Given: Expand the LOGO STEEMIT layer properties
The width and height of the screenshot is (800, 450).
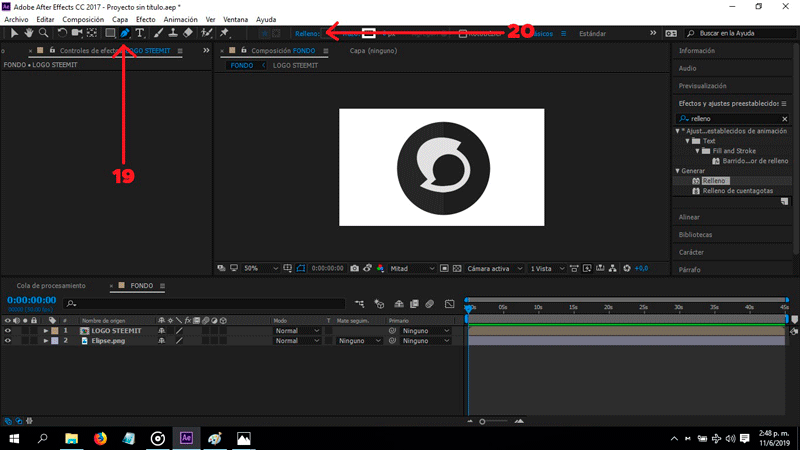Looking at the screenshot, I should click(x=45, y=330).
